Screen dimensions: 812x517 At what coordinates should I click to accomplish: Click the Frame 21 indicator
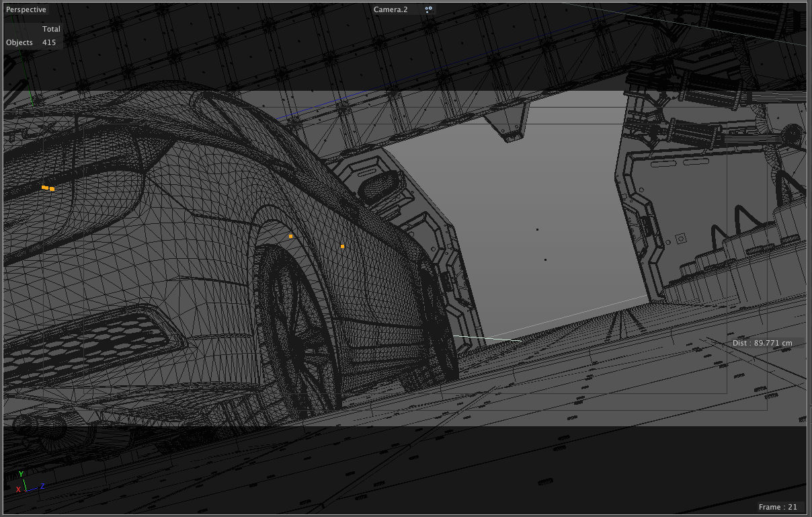(777, 507)
